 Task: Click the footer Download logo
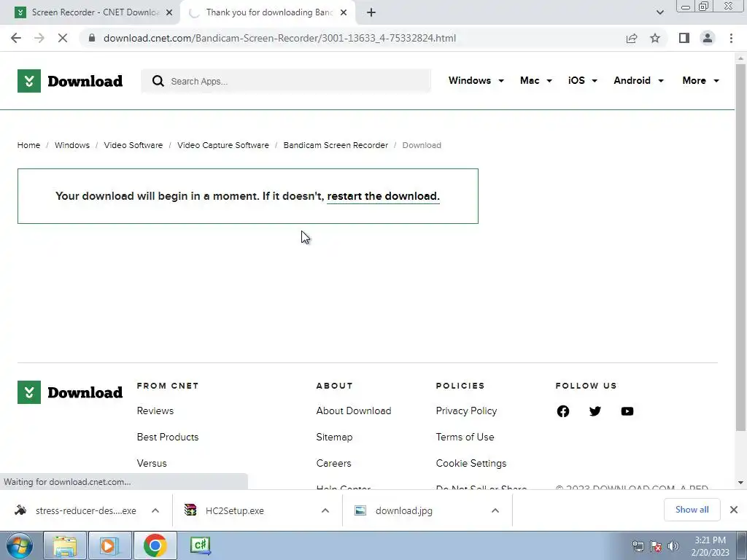coord(70,392)
